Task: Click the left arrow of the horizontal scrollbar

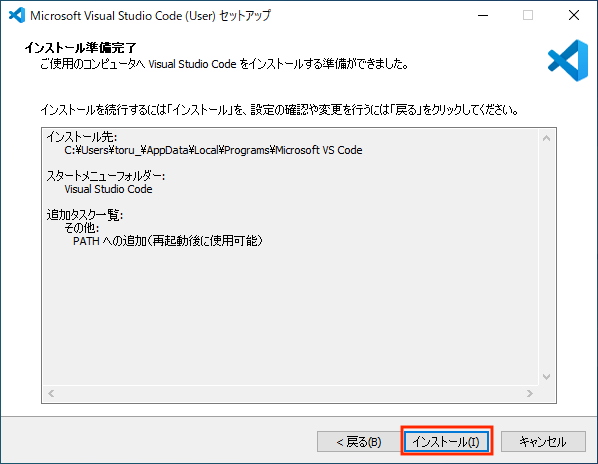Action: (51, 393)
